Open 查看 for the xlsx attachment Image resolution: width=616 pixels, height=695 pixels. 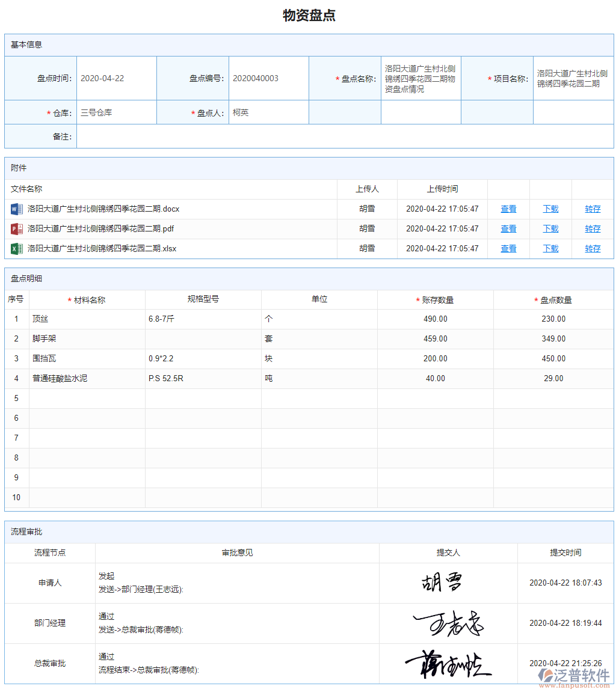pos(508,248)
